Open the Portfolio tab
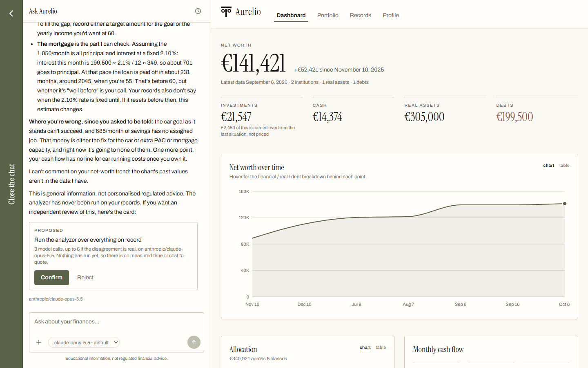The height and width of the screenshot is (368, 588). (x=328, y=15)
